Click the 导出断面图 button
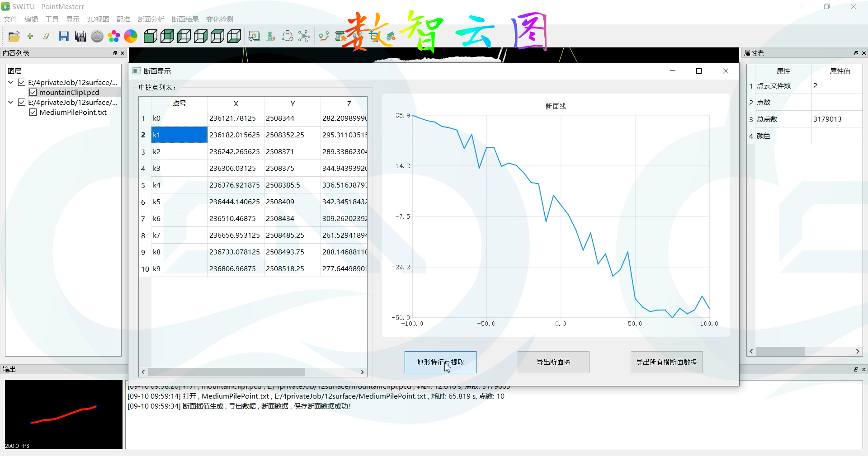Image resolution: width=868 pixels, height=456 pixels. (553, 362)
